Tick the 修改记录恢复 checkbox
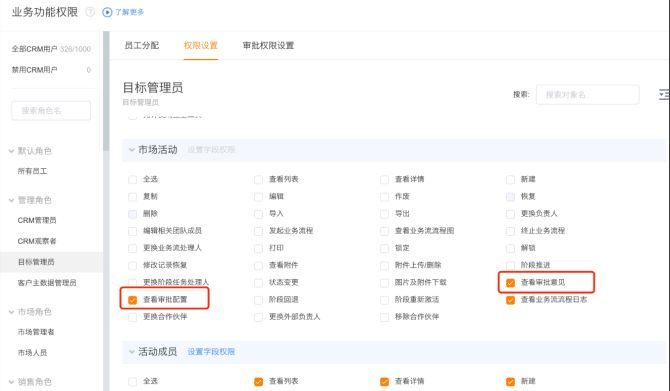This screenshot has width=670, height=391. pos(132,266)
